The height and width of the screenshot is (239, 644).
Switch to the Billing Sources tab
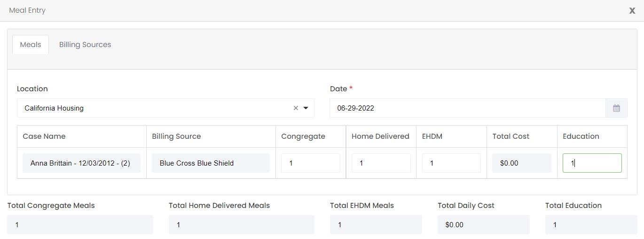click(85, 45)
